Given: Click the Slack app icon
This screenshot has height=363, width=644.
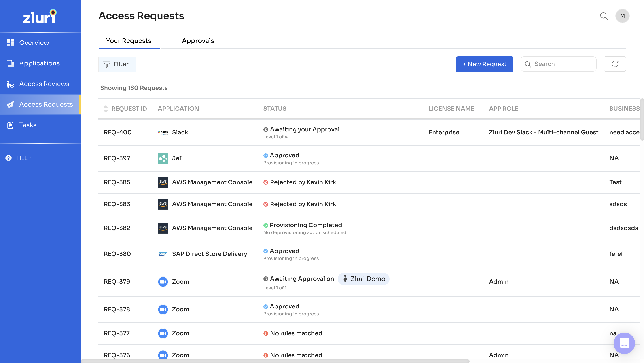Looking at the screenshot, I should coord(163,132).
